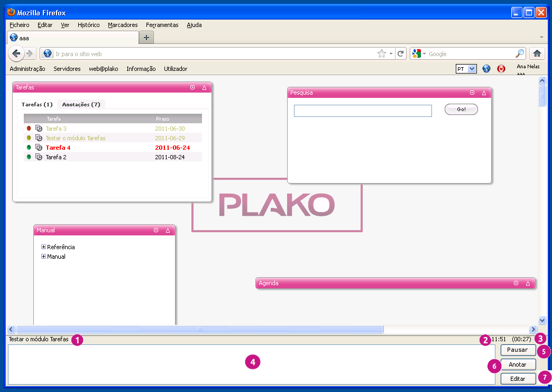Open the Administração menu

tap(27, 69)
